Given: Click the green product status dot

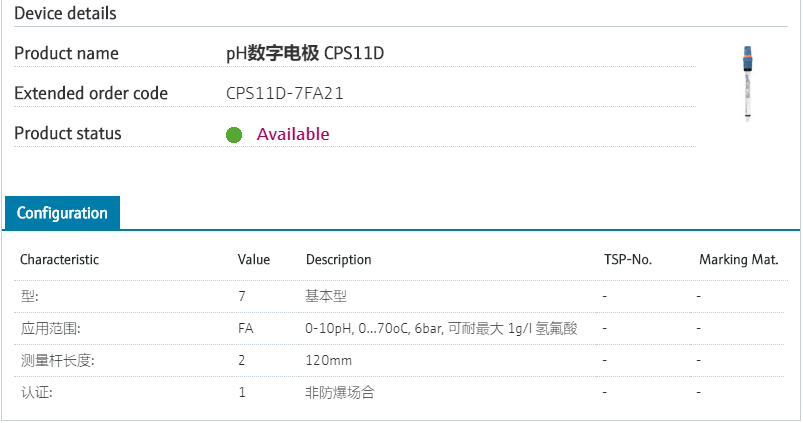Looking at the screenshot, I should [234, 135].
